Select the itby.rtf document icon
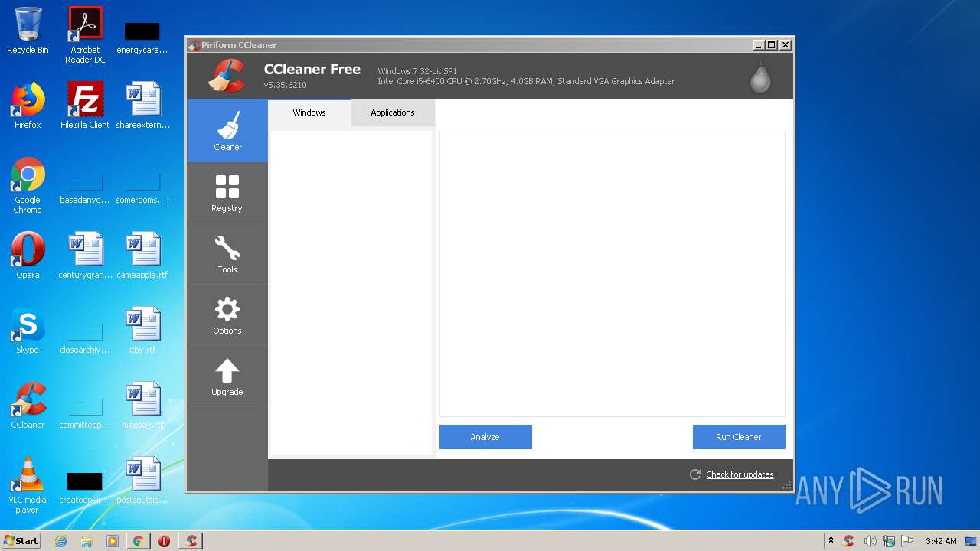The height and width of the screenshot is (551, 980). click(x=142, y=331)
